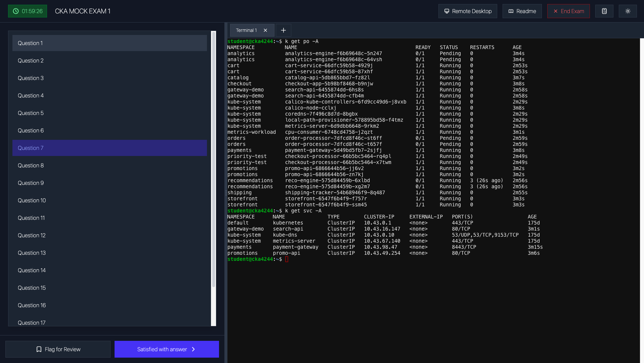
Task: Open the calculator icon button
Action: [x=604, y=11]
